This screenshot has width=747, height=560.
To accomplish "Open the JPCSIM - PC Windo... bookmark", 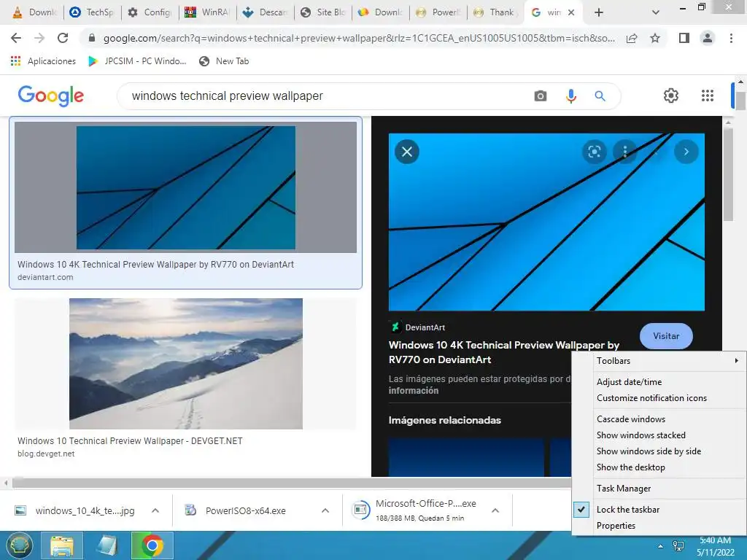I will (x=137, y=61).
